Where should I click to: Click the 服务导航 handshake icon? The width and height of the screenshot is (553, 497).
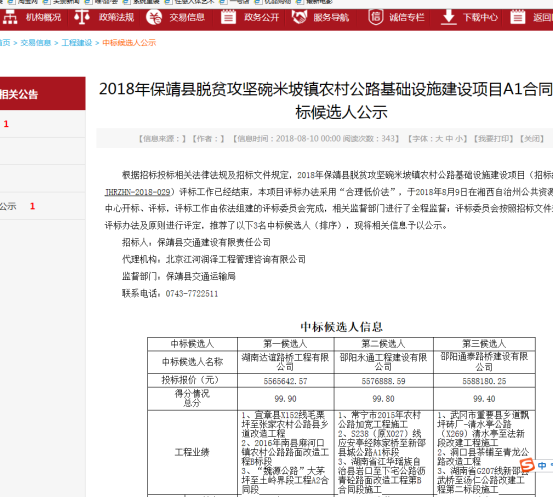[x=299, y=17]
